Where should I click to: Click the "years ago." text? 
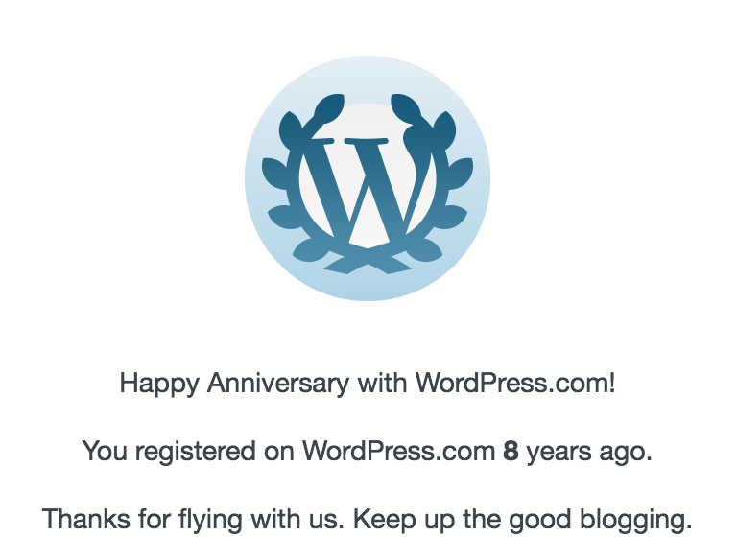589,452
